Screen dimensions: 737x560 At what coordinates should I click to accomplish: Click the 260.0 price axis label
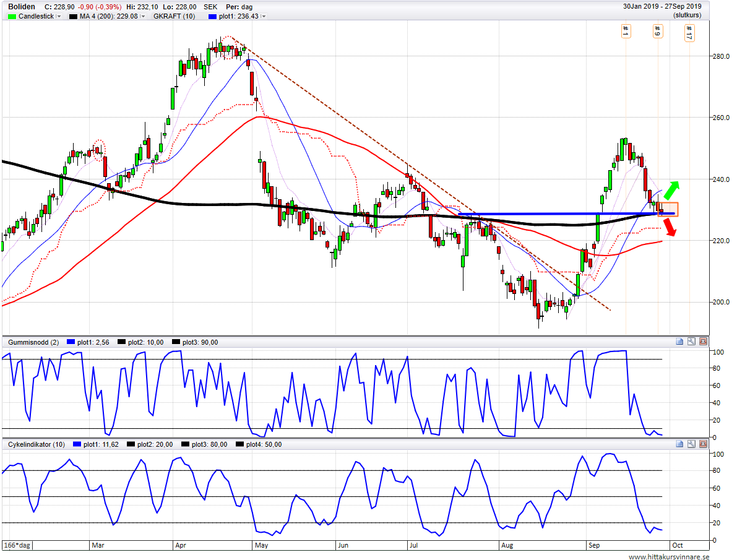point(722,118)
